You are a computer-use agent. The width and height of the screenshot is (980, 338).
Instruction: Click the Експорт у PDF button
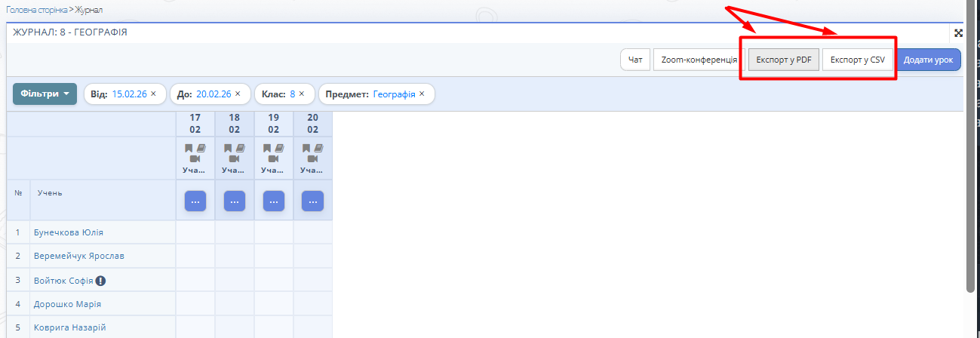point(783,60)
